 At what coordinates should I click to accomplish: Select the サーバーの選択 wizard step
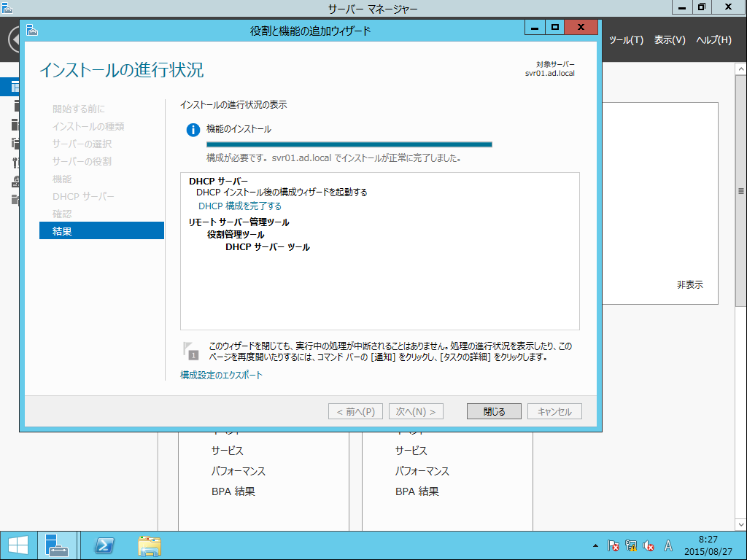82,144
